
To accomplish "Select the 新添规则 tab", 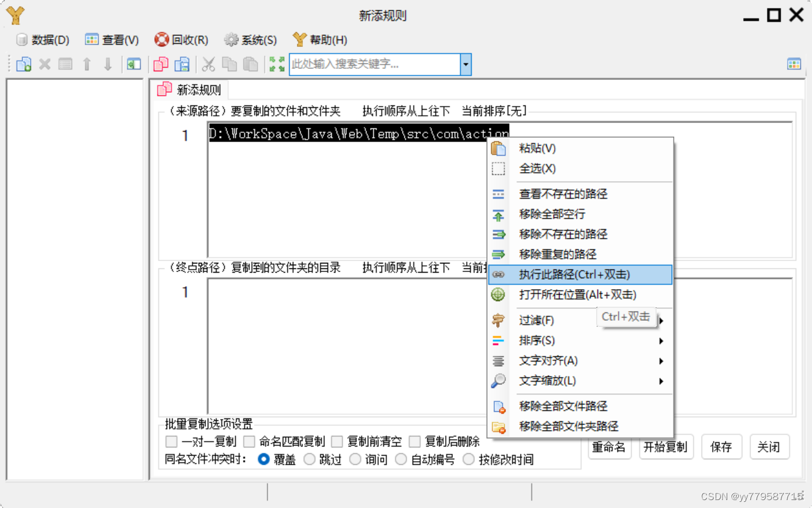I will click(x=190, y=90).
